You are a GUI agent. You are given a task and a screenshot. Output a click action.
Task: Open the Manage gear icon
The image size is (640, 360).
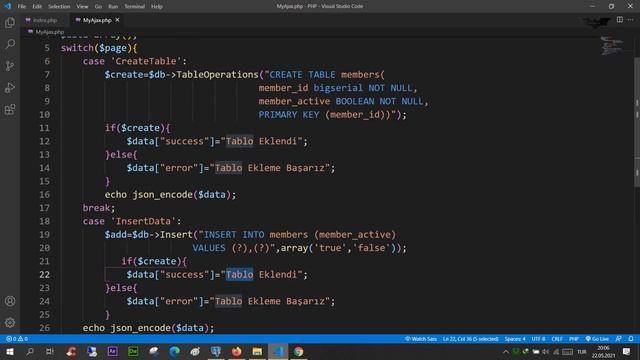10,323
